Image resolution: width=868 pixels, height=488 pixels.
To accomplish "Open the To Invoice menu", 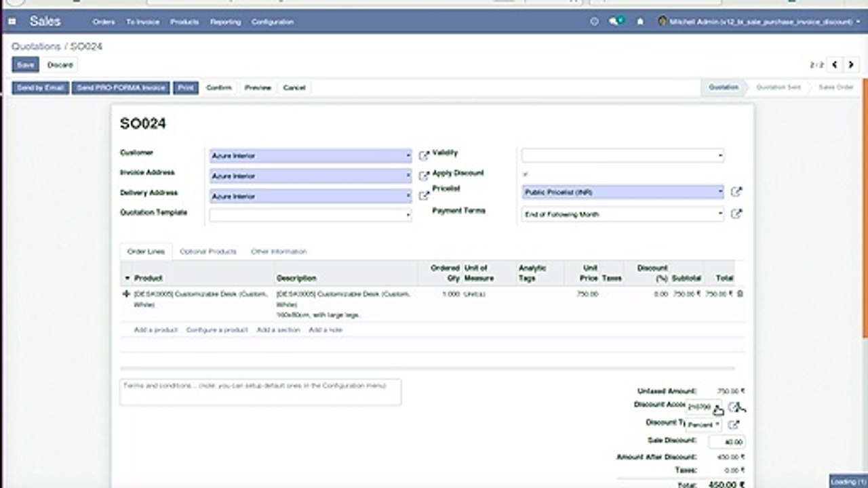I will 142,22.
